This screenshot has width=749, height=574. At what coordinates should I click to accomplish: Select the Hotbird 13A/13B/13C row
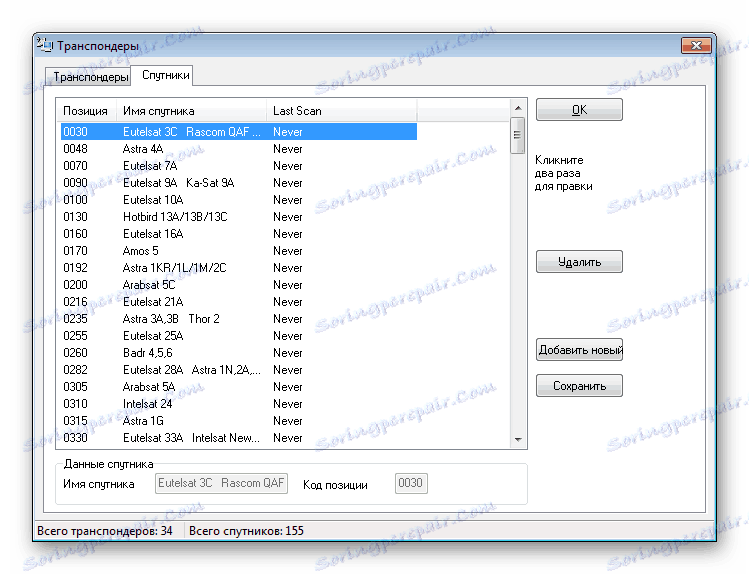(239, 217)
